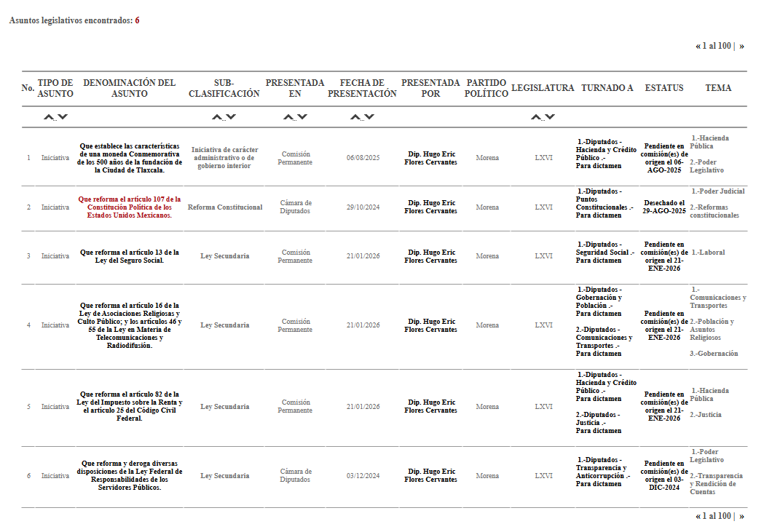The height and width of the screenshot is (532, 764).
Task: Go to next page using top » arrow
Action: (741, 46)
